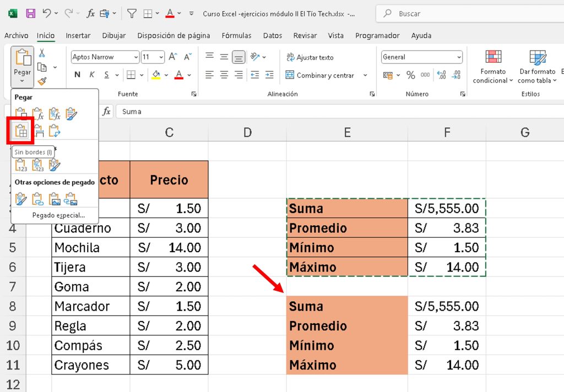The height and width of the screenshot is (392, 564).
Task: Expand the ribbon borders dropdown arrow
Action: (142, 75)
